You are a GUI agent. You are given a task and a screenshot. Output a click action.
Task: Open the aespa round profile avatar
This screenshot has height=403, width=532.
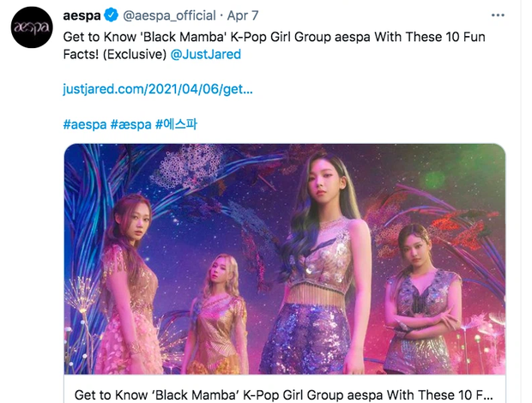coord(32,27)
